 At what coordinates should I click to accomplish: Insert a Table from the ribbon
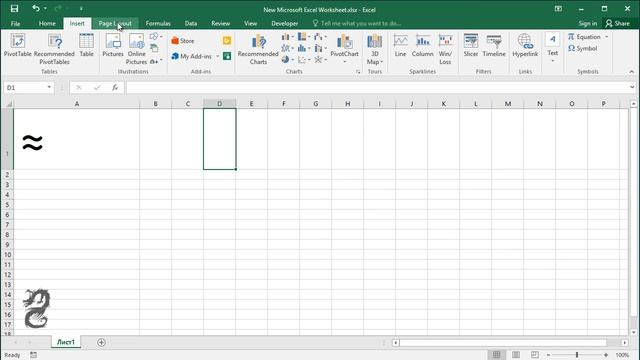tap(86, 45)
